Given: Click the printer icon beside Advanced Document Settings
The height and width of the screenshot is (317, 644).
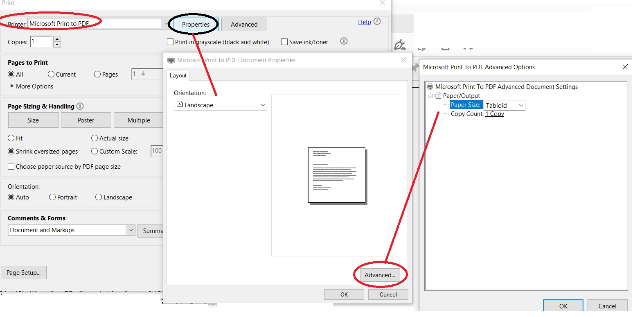Looking at the screenshot, I should click(430, 86).
